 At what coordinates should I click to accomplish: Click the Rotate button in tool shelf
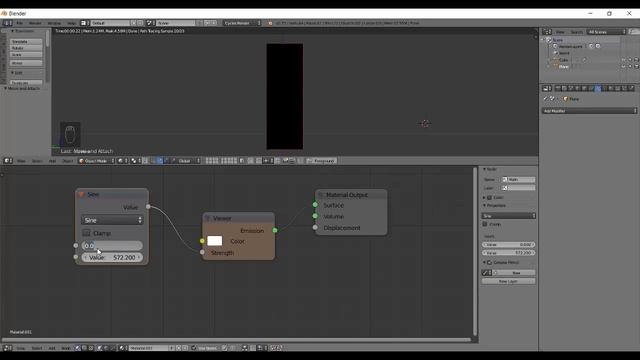[x=26, y=48]
